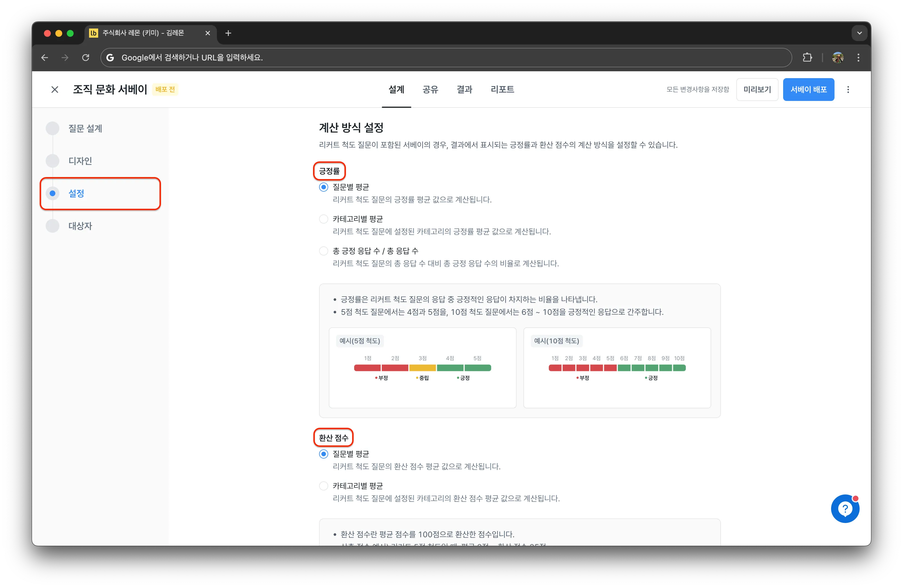Select 총 긍정 응답 수 / 총 응답 수 option
The image size is (903, 588).
(323, 251)
